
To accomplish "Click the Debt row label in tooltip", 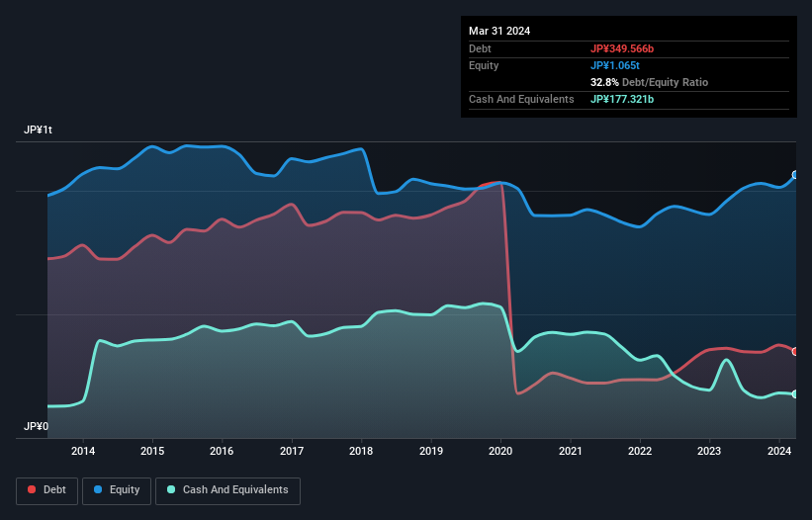I will (x=480, y=48).
